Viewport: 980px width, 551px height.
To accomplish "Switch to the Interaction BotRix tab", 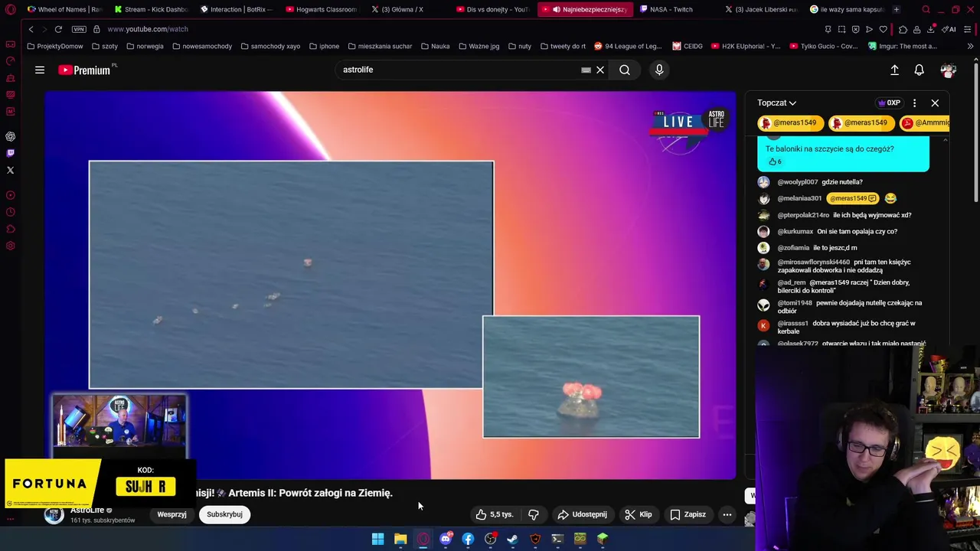I will tap(236, 9).
